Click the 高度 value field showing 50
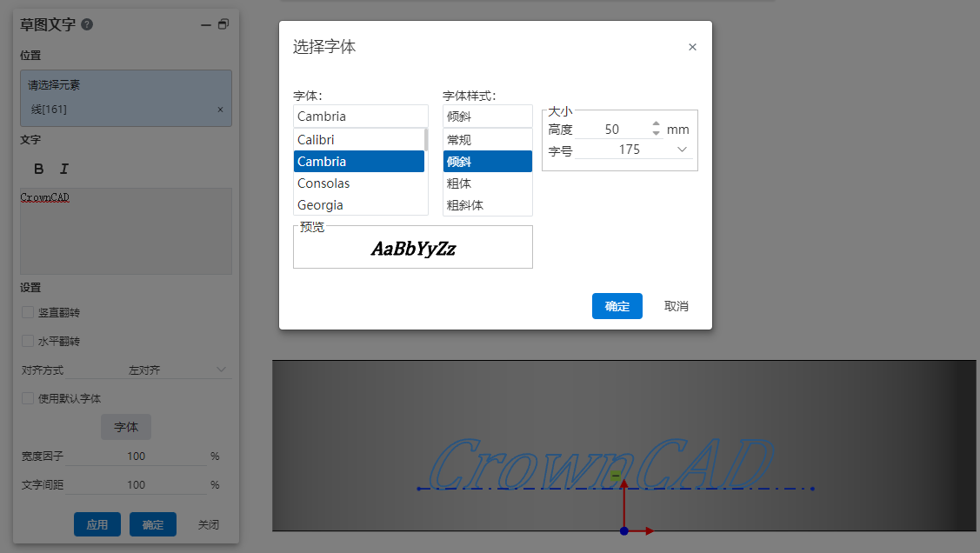Viewport: 980px width, 553px height. click(612, 130)
